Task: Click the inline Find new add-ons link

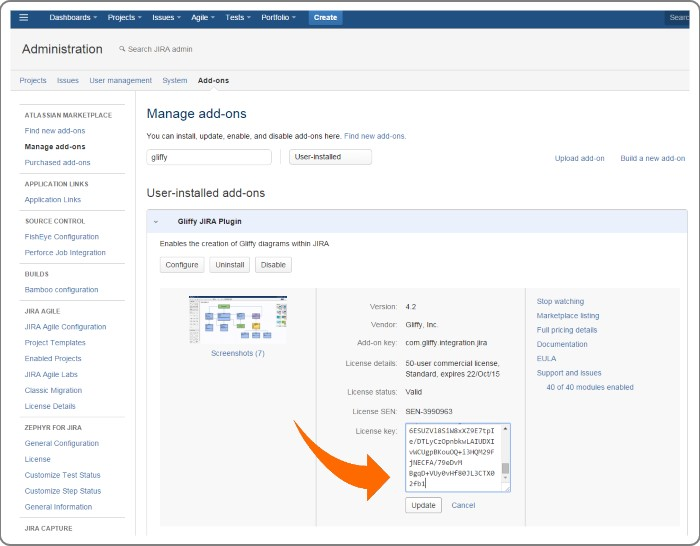Action: click(x=374, y=136)
